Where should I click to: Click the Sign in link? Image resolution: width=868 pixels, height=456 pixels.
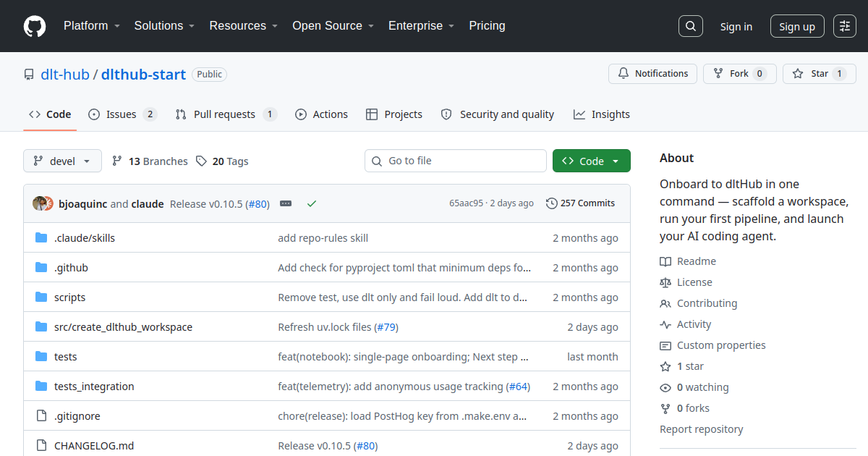click(736, 27)
